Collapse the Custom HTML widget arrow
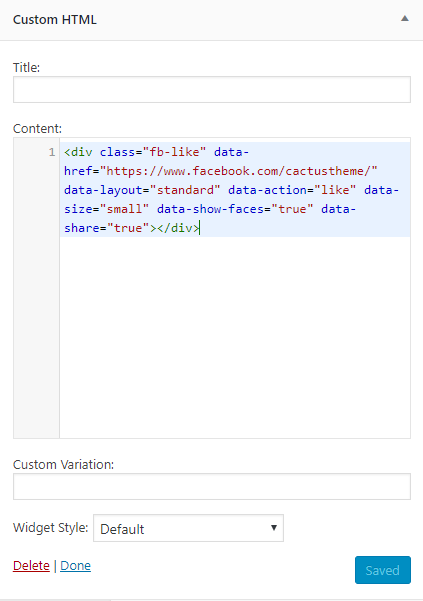423x601 pixels. (x=405, y=19)
